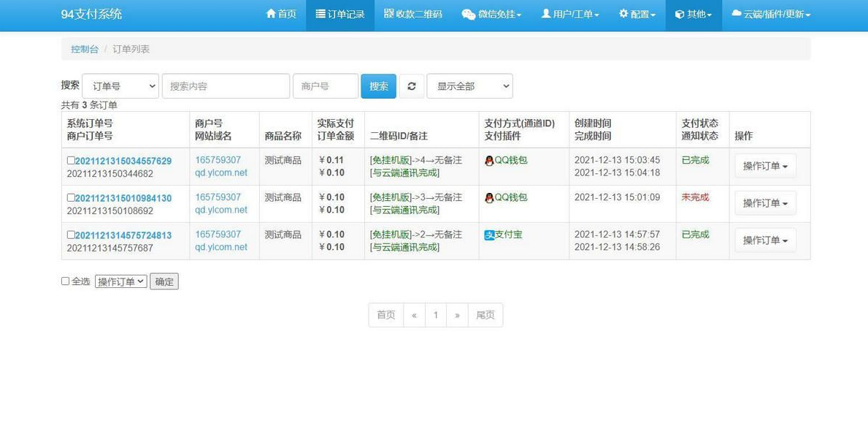Click the 94支付系统 brand title
868x448 pixels.
pyautogui.click(x=91, y=15)
